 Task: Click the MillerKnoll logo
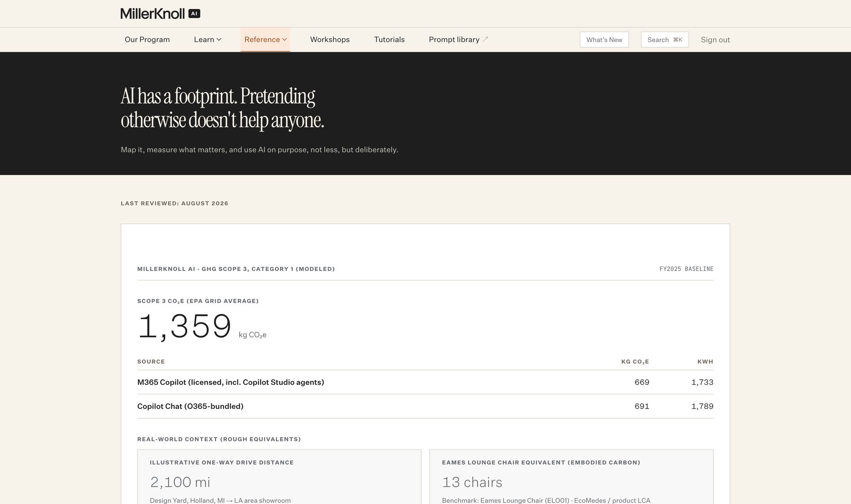[152, 14]
